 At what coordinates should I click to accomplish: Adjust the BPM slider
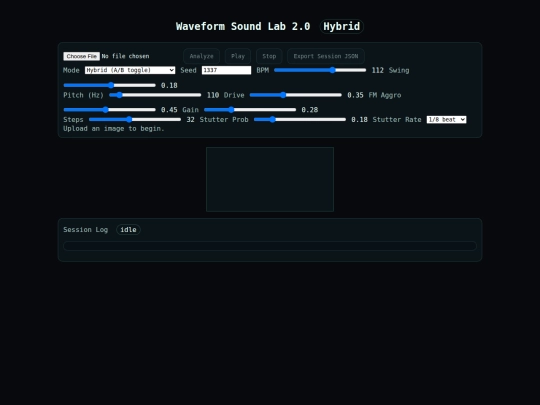tap(320, 70)
